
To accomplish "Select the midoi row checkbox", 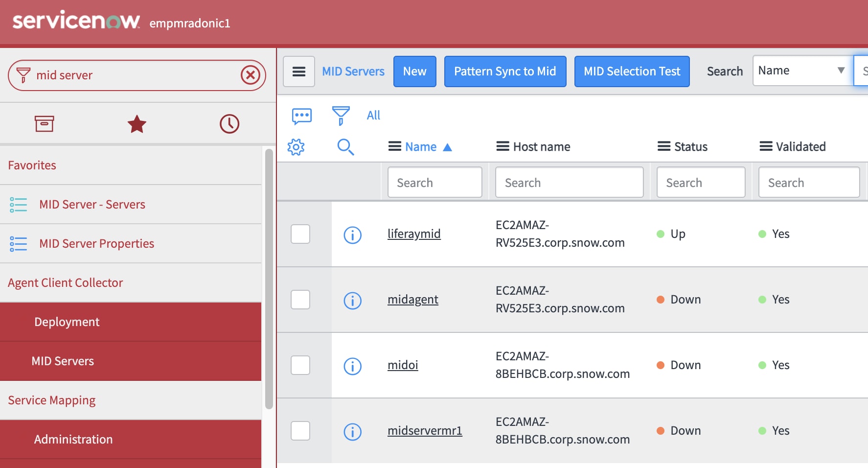I will [300, 365].
